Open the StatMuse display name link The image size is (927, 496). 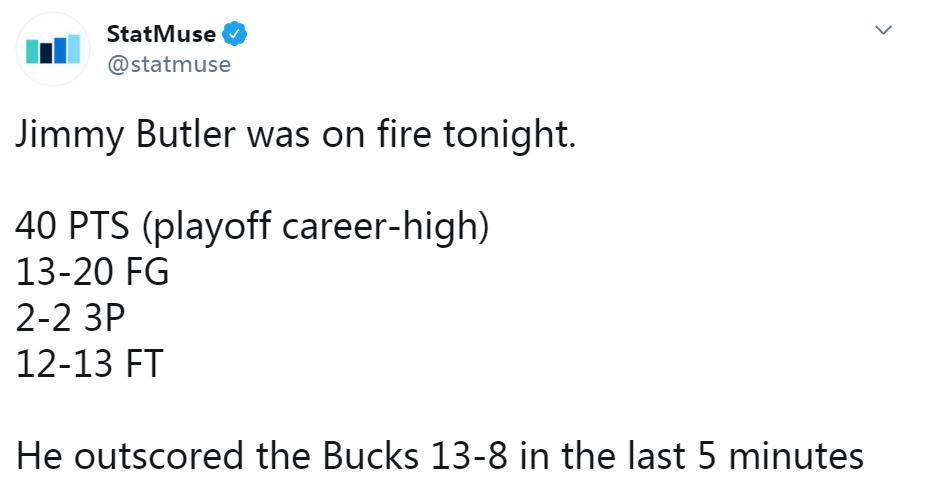[x=161, y=34]
